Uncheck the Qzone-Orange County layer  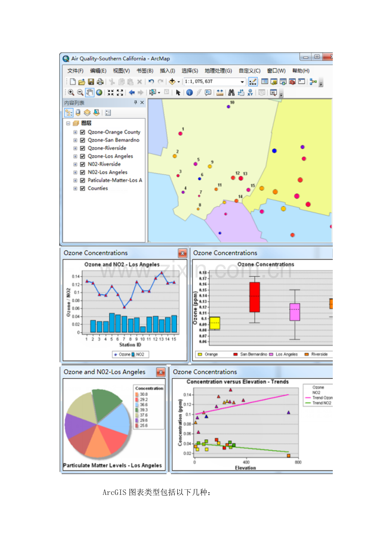coord(83,132)
